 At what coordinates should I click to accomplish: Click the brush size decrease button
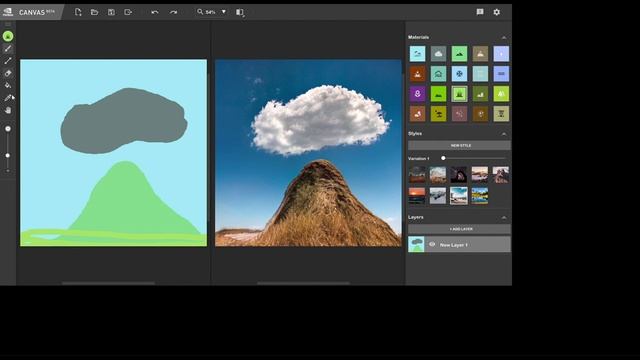[x=8, y=171]
